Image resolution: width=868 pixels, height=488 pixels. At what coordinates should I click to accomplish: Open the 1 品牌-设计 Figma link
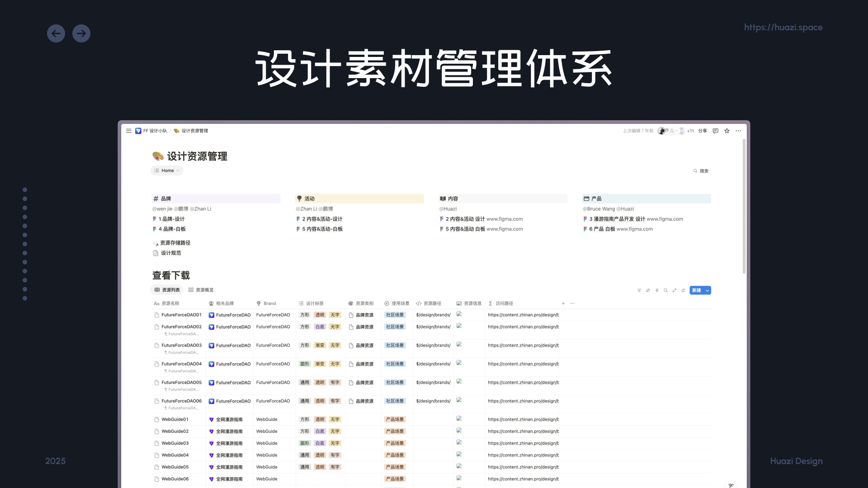point(171,219)
